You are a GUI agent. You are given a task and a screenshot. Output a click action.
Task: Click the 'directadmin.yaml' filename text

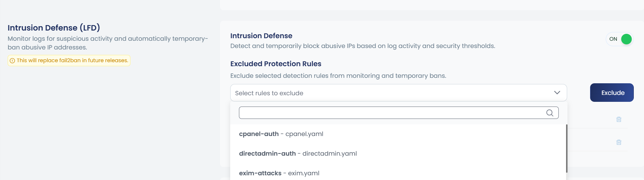330,153
